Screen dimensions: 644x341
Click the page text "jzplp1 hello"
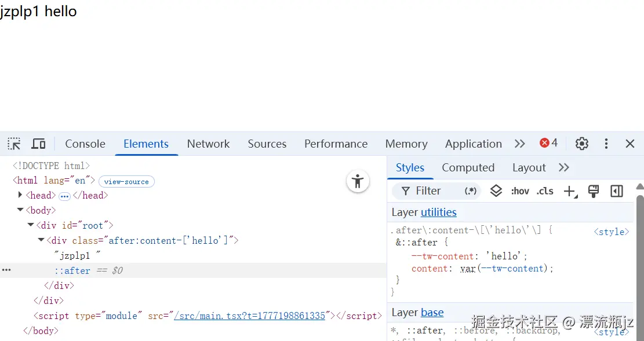(x=38, y=11)
